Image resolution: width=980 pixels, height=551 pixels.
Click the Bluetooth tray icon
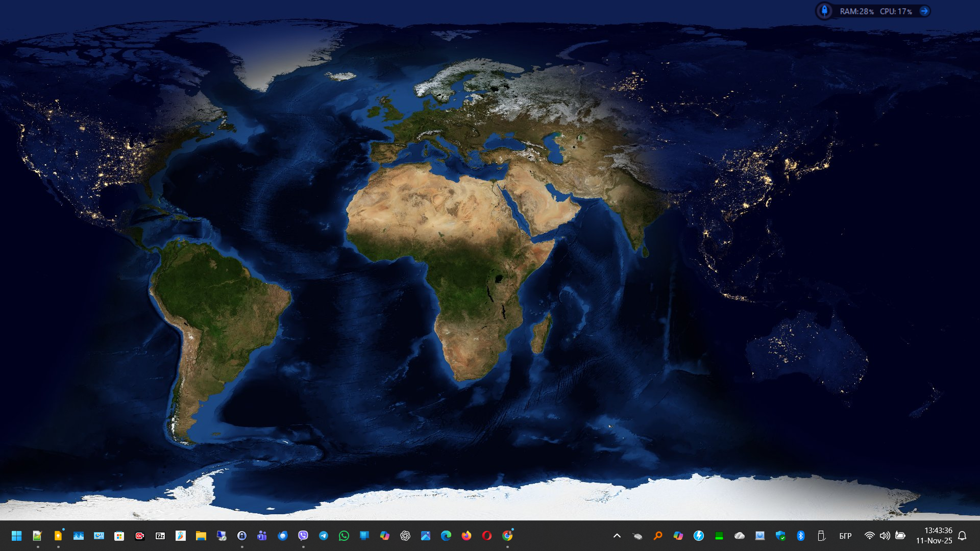(801, 536)
